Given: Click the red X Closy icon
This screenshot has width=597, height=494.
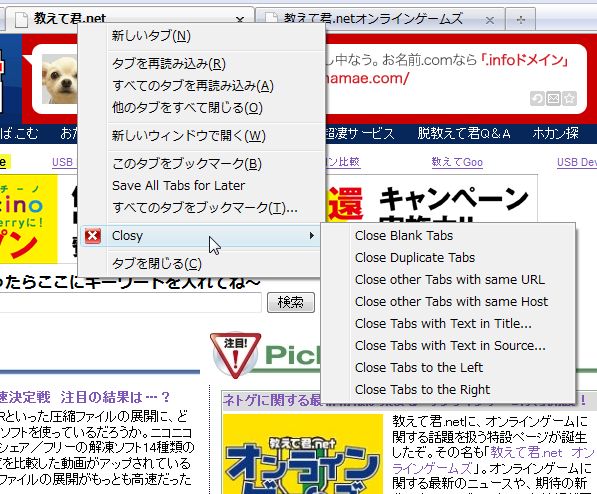Looking at the screenshot, I should pyautogui.click(x=93, y=236).
